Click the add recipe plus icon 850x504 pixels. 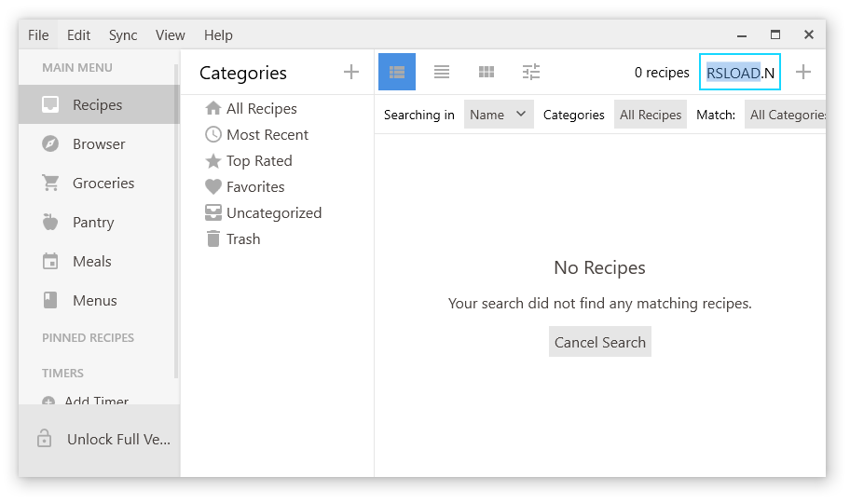[803, 72]
